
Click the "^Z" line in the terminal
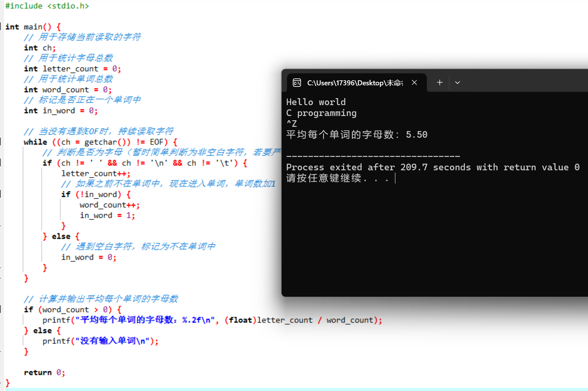(292, 124)
